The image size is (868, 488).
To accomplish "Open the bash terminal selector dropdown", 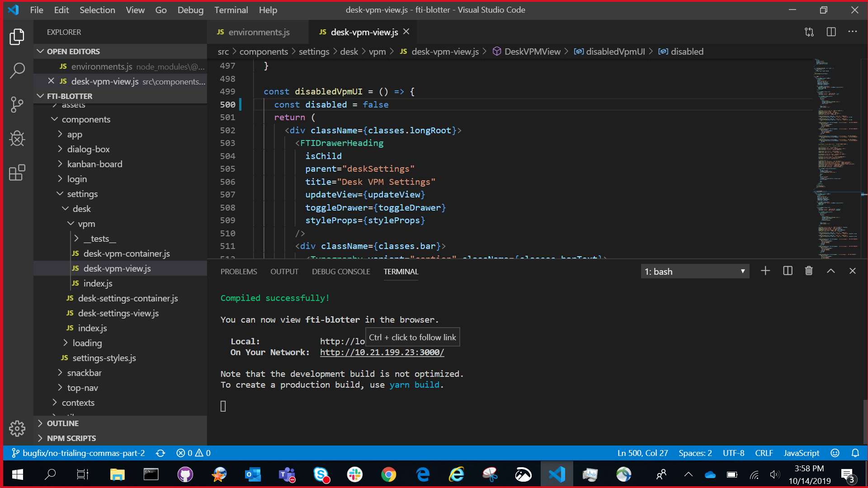I will point(695,271).
